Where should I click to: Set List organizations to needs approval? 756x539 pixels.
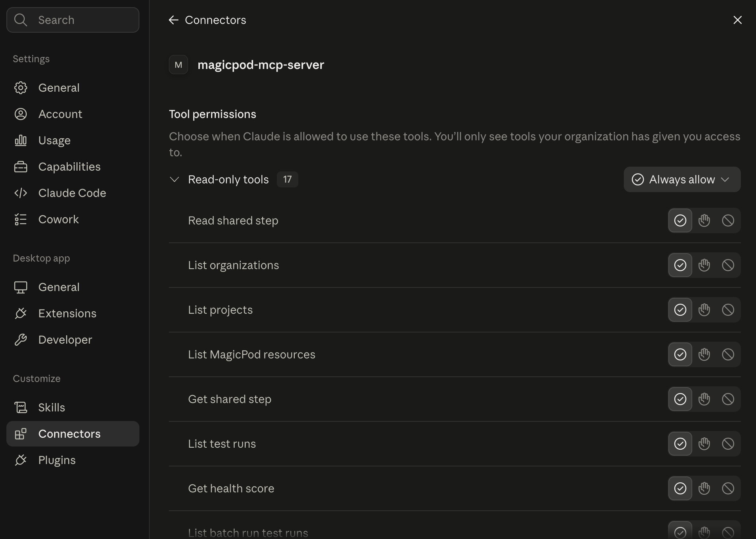704,265
